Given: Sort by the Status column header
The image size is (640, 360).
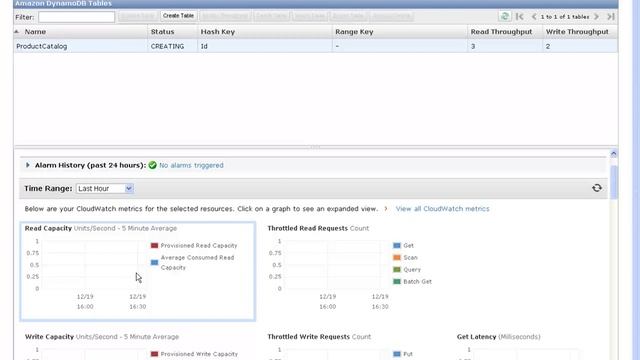Looking at the screenshot, I should 162,32.
